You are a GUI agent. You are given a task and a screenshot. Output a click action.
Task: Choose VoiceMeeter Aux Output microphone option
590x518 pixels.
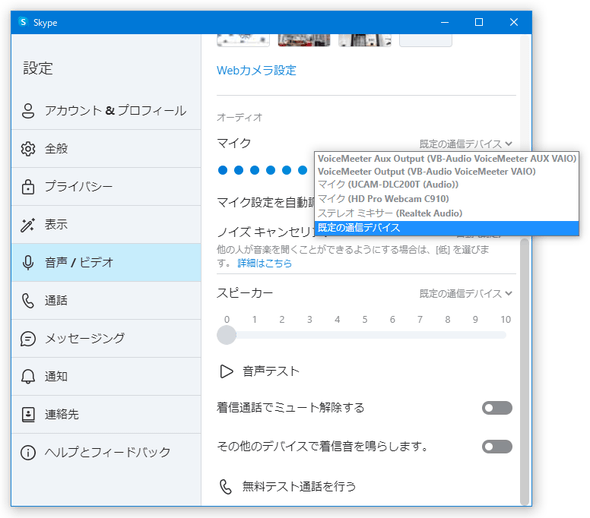(x=447, y=158)
